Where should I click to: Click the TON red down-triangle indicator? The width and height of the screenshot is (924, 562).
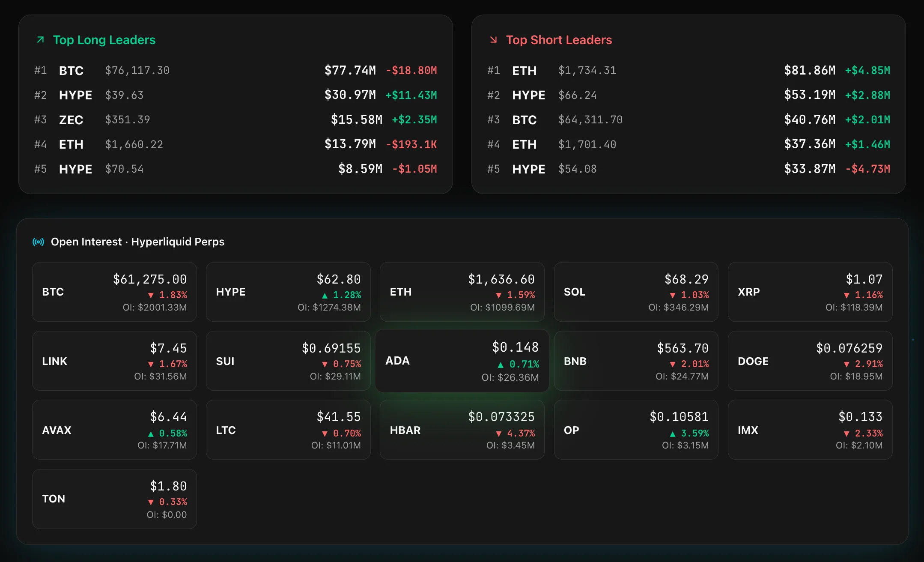pos(151,502)
